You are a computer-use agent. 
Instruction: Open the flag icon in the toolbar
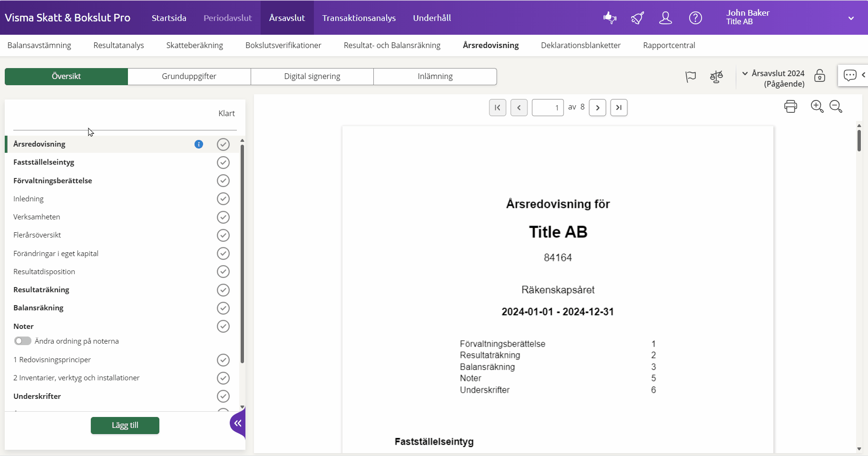point(691,77)
